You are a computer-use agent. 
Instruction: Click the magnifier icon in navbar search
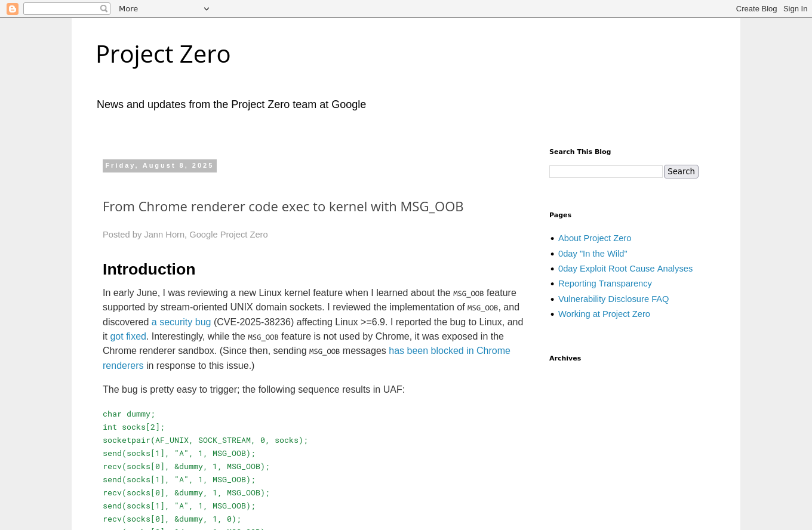(104, 8)
